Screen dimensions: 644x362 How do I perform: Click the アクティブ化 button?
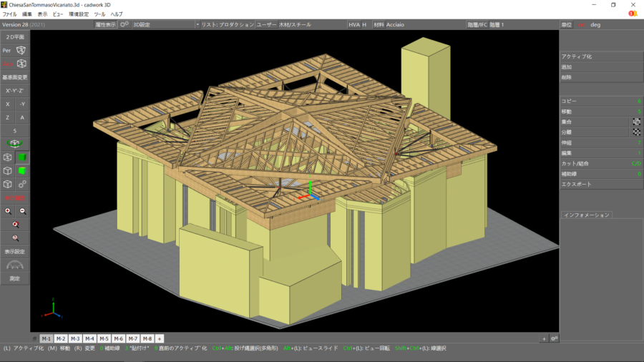point(577,57)
